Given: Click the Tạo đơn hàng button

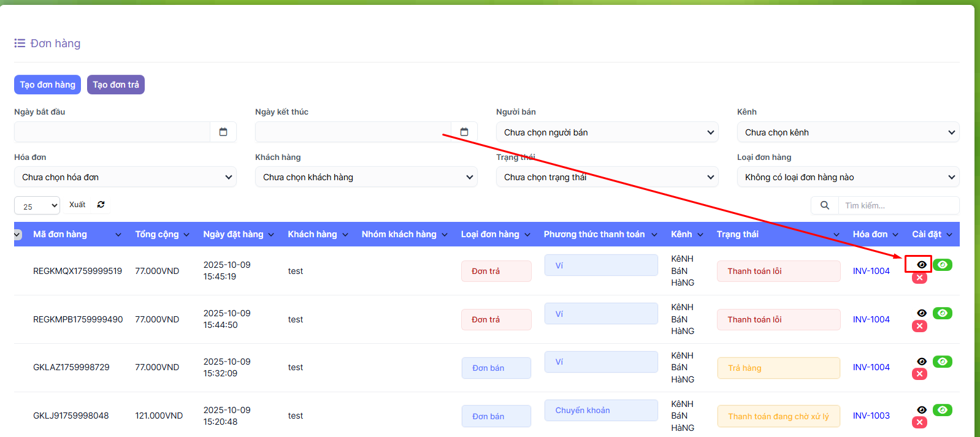Looking at the screenshot, I should pos(47,85).
